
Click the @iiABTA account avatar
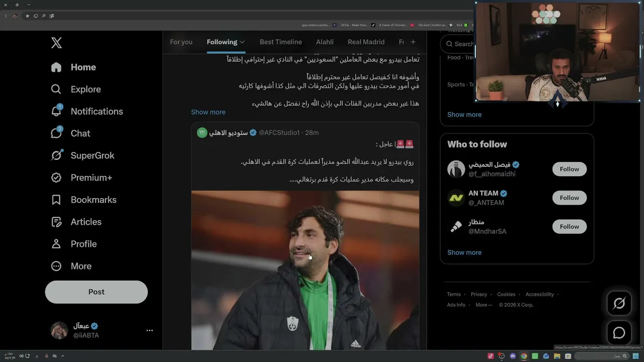click(59, 330)
